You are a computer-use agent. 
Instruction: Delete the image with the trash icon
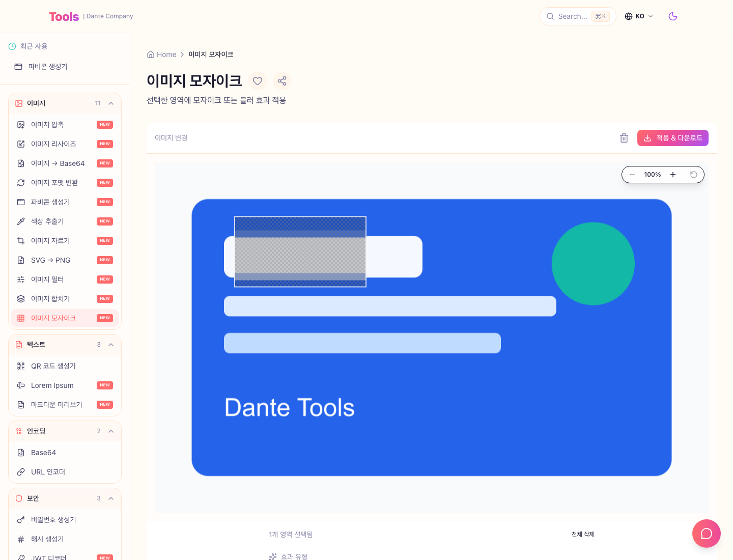pyautogui.click(x=624, y=138)
